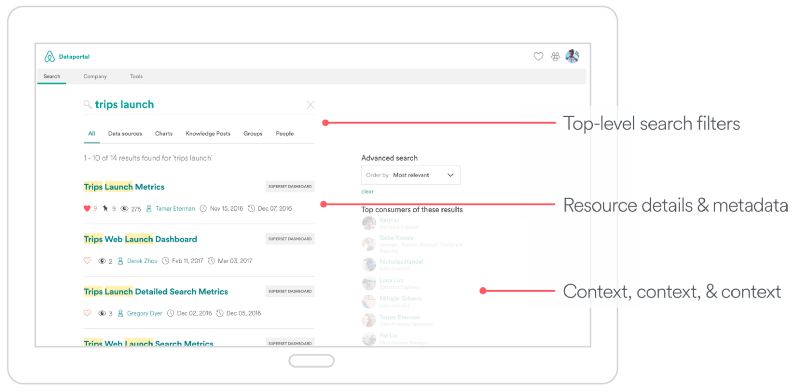The height and width of the screenshot is (392, 800).
Task: Expand the Order by Most relevant dropdown
Action: (411, 175)
